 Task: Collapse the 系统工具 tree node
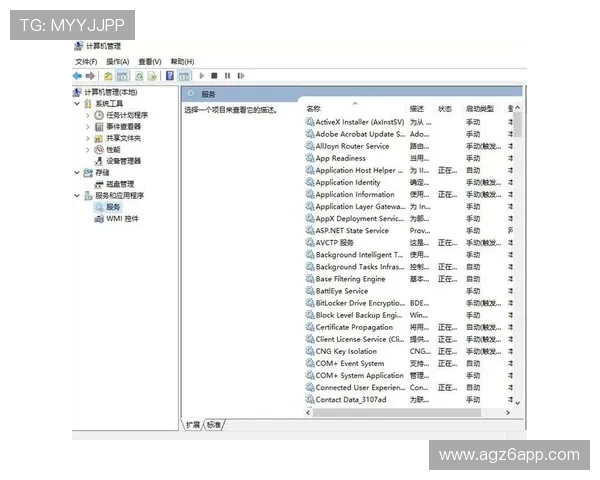(77, 103)
